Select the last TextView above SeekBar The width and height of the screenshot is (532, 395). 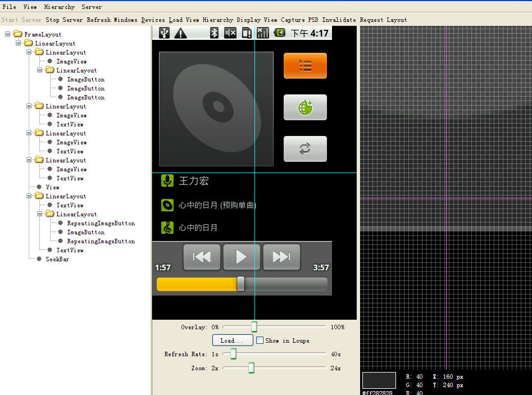pyautogui.click(x=70, y=251)
